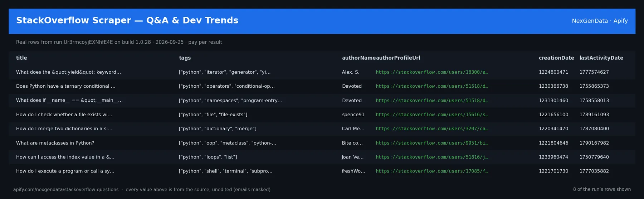Click the authorName column header

point(358,58)
